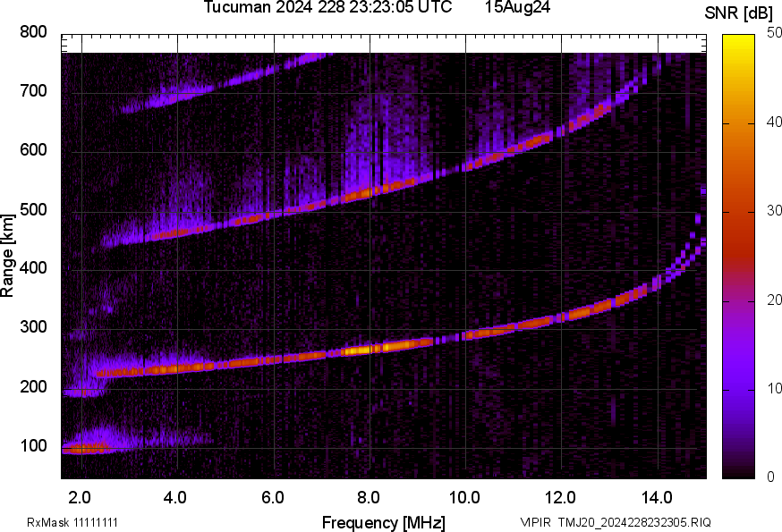Click the colorbar tick label "20"
782x532 pixels.
tap(774, 300)
